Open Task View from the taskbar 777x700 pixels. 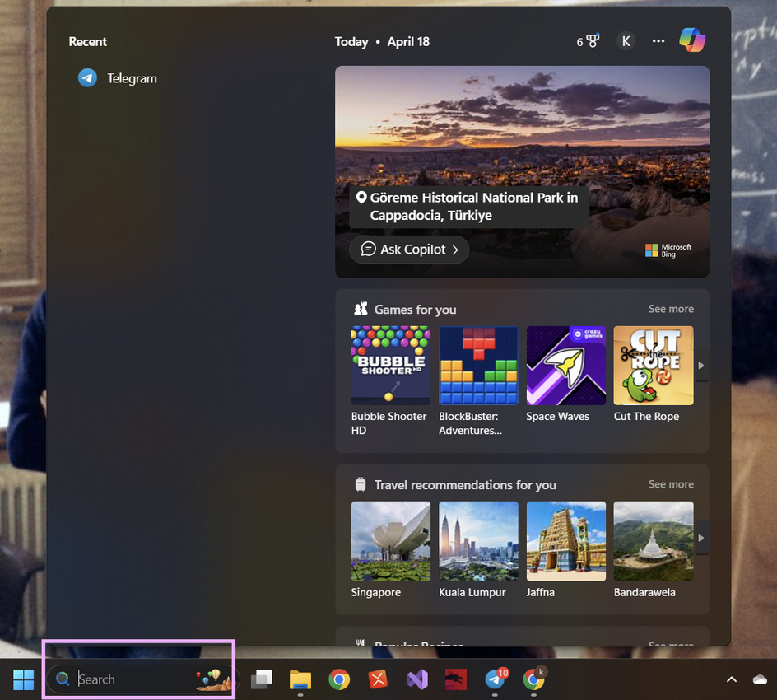pyautogui.click(x=262, y=679)
